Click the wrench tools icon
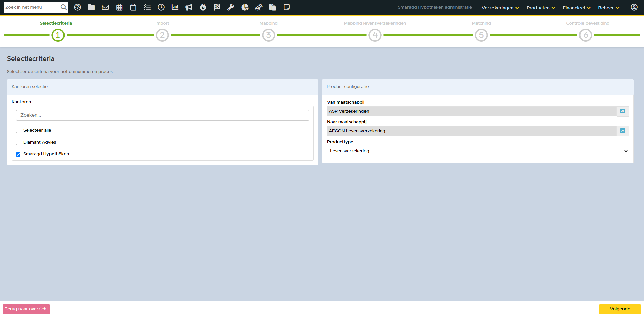 pos(231,7)
